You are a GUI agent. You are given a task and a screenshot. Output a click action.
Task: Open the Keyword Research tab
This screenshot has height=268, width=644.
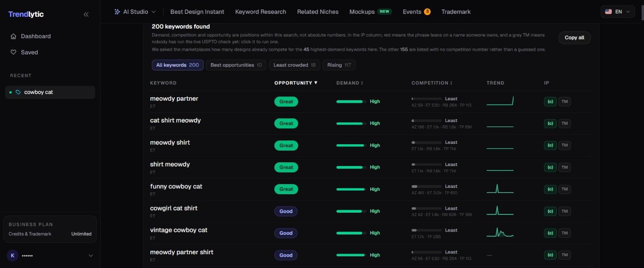(x=261, y=12)
